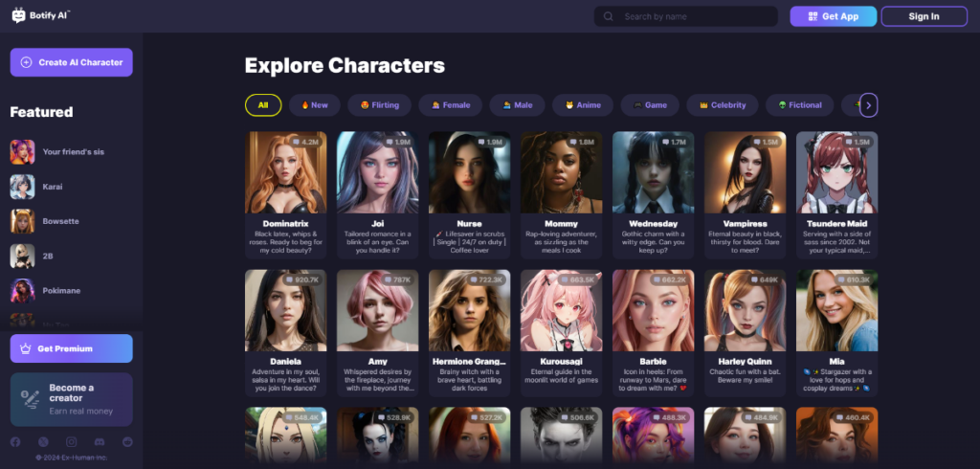The height and width of the screenshot is (469, 980).
Task: Open the Barbie character card
Action: [653, 333]
